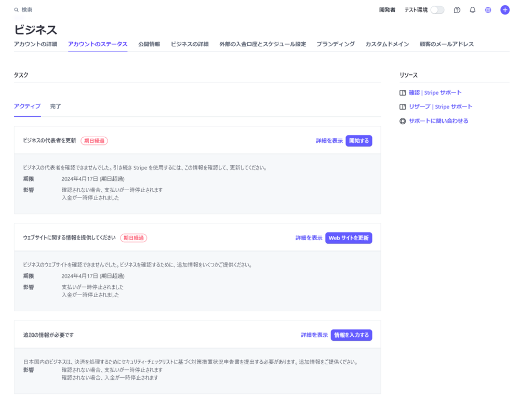
Task: Toggle the テスト環境 switch
Action: point(437,10)
